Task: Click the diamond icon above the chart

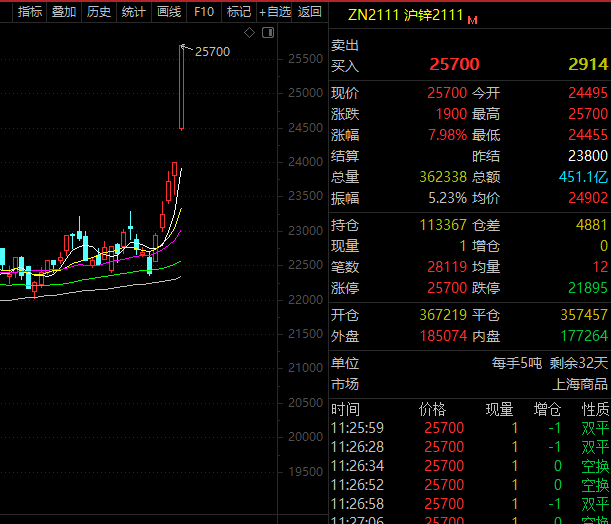Action: point(249,33)
